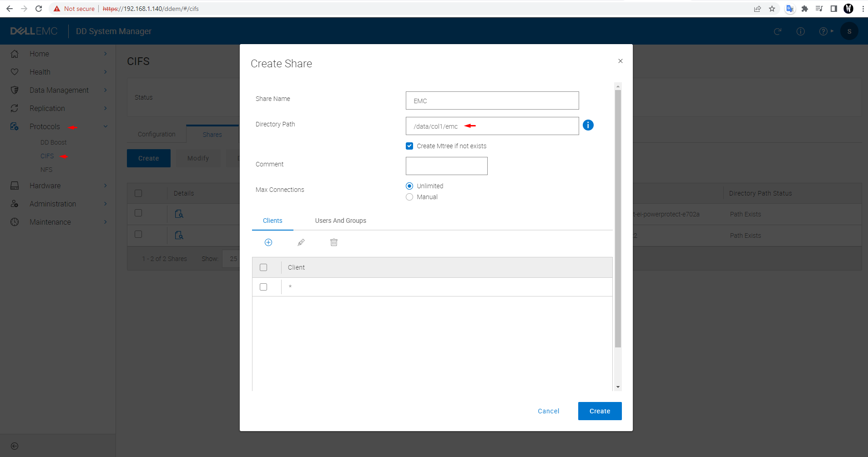The width and height of the screenshot is (868, 457).
Task: Open the browser extensions puzzle icon
Action: point(805,9)
